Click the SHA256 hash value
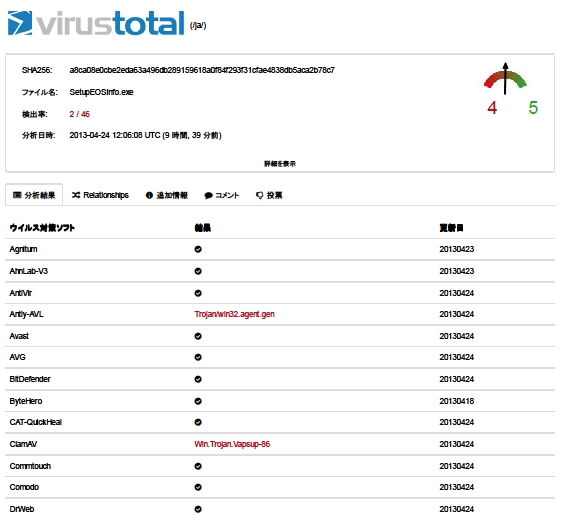 [202, 70]
